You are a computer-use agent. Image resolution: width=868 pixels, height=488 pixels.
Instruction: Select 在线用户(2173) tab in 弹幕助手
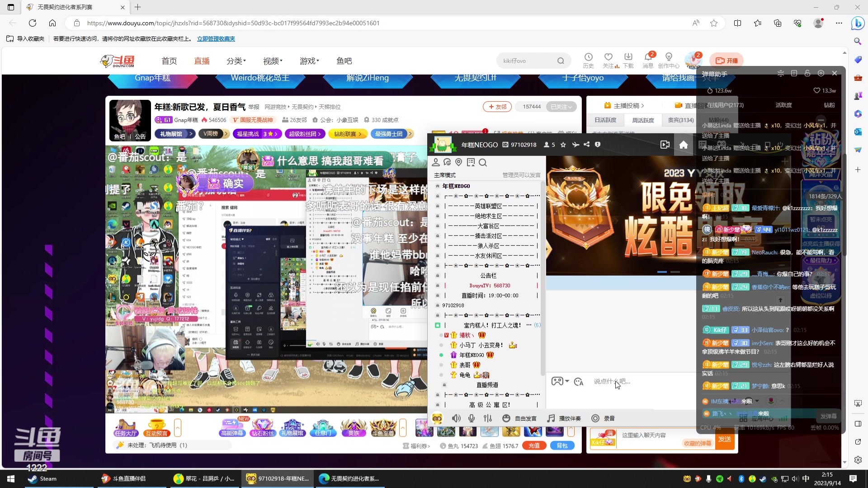[725, 105]
